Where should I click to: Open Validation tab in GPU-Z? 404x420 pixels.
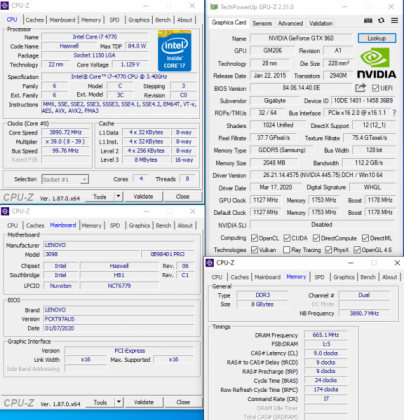coord(321,23)
